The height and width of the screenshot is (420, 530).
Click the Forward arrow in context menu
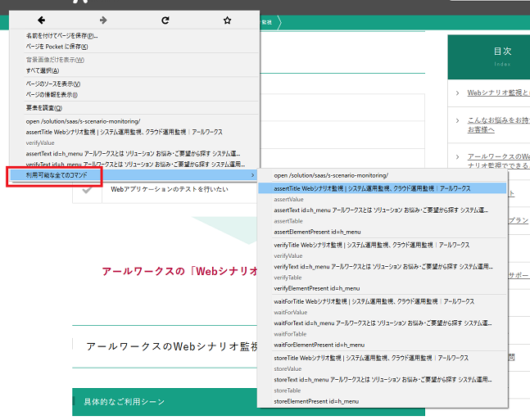(x=103, y=20)
